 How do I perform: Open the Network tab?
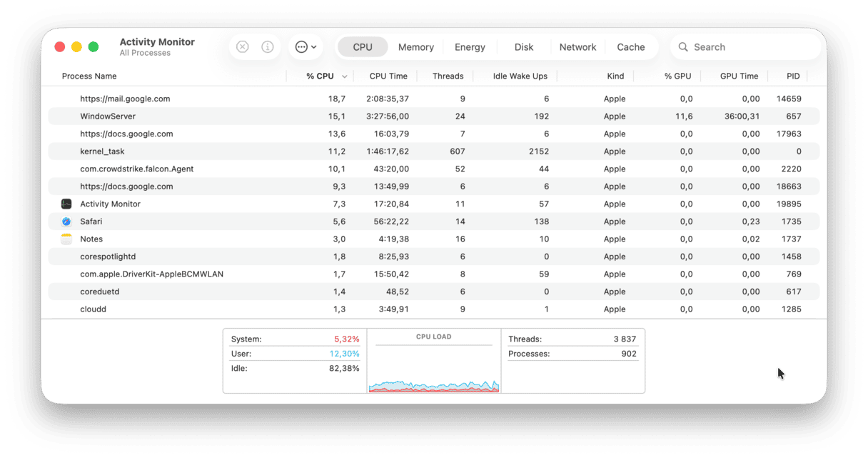(x=577, y=46)
